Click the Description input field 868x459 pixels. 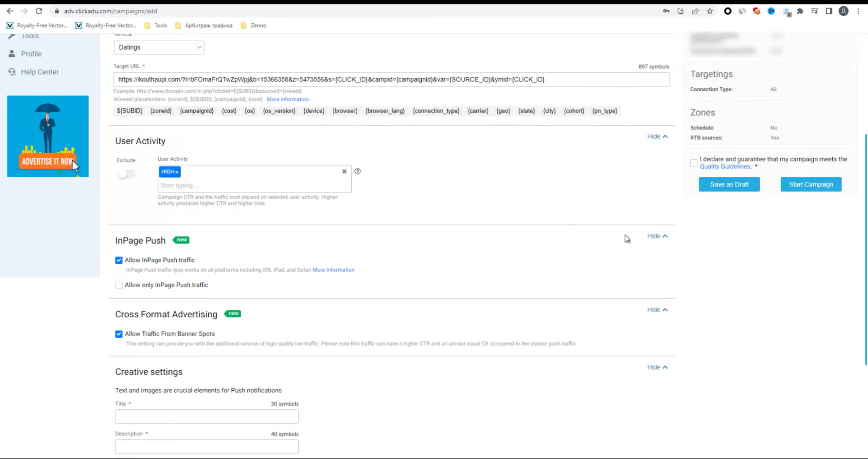(x=207, y=446)
